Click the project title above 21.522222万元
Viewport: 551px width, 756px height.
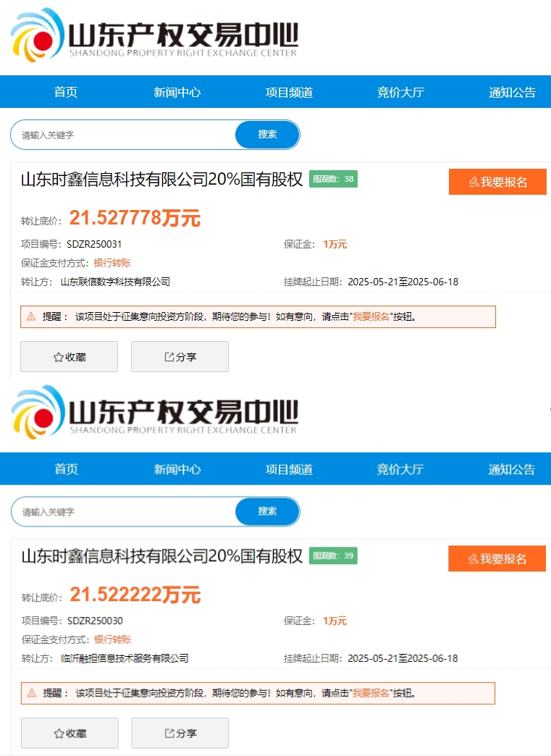click(x=162, y=556)
